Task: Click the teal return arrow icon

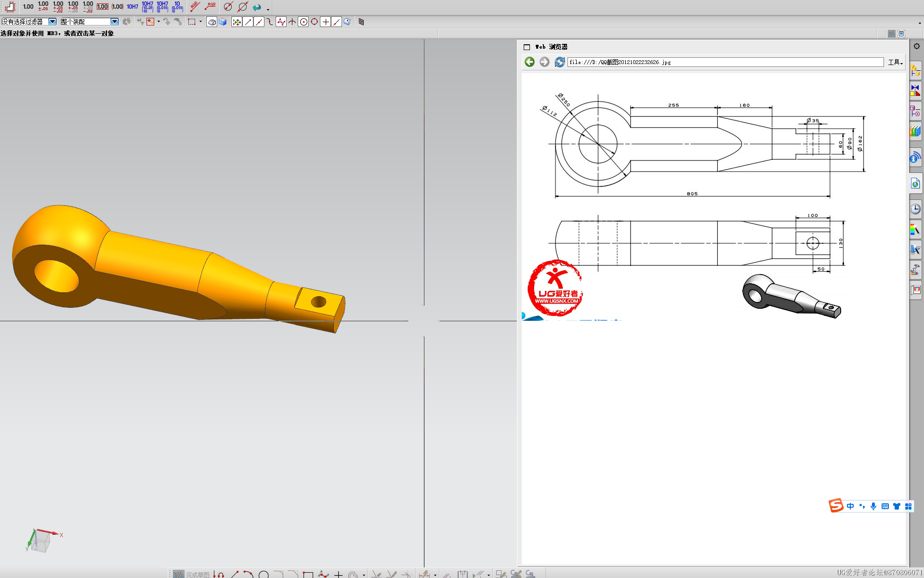Action: (257, 7)
